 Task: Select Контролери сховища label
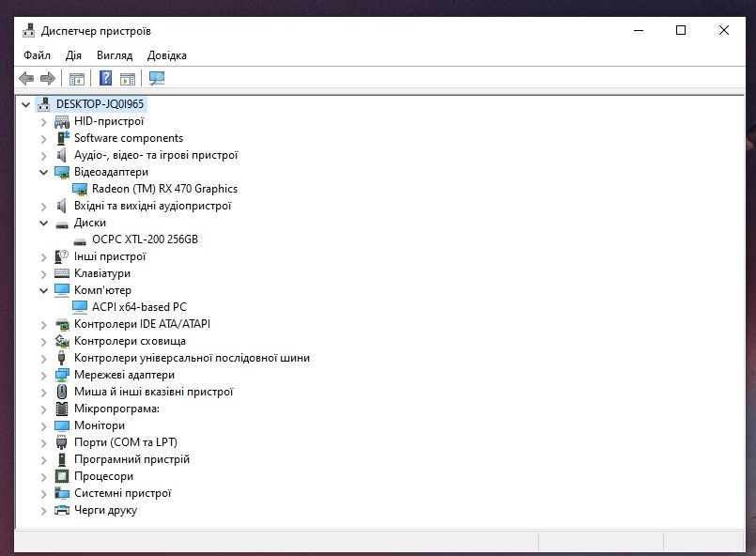[x=131, y=342]
